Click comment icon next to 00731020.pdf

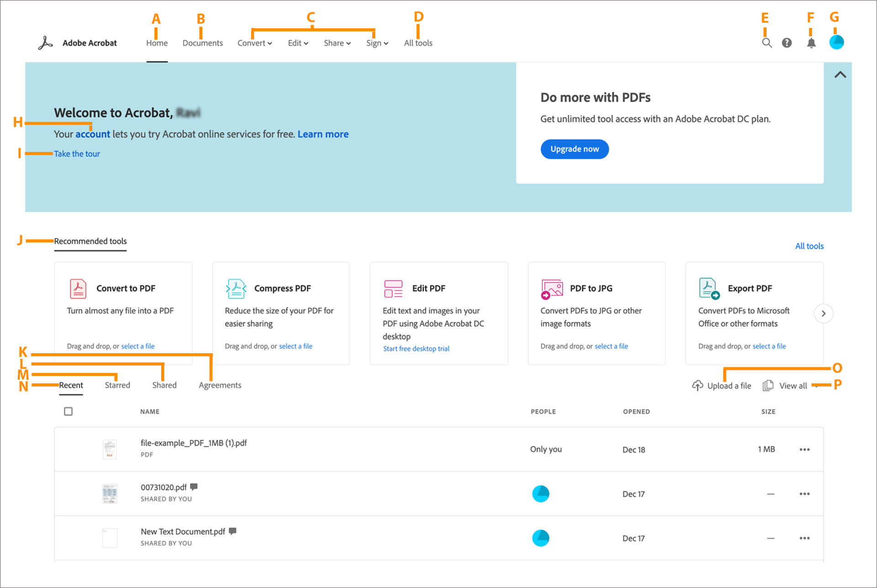tap(194, 487)
